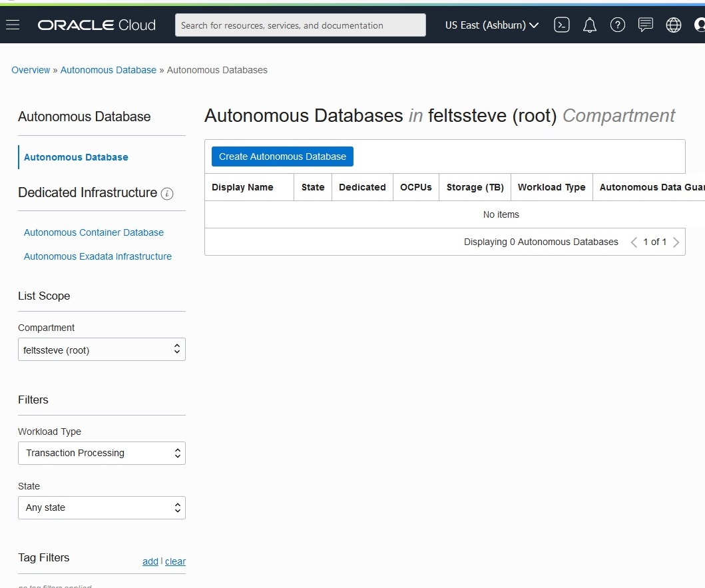The height and width of the screenshot is (588, 705).
Task: Open the US East (Ashburn) region selector
Action: coord(491,25)
